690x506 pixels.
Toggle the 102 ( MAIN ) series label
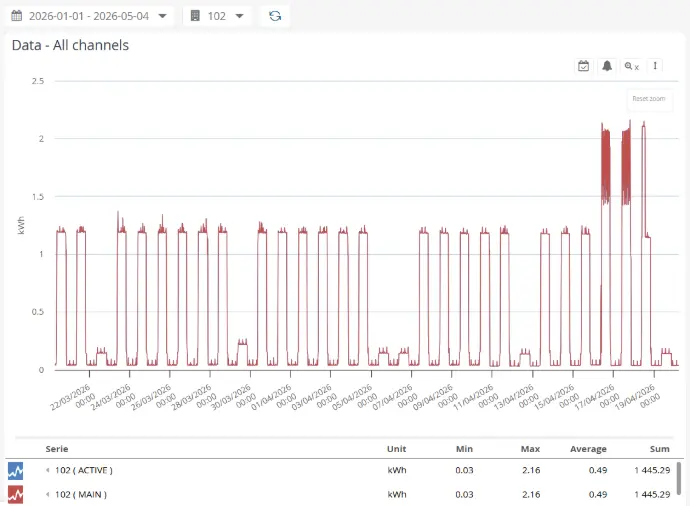point(81,495)
